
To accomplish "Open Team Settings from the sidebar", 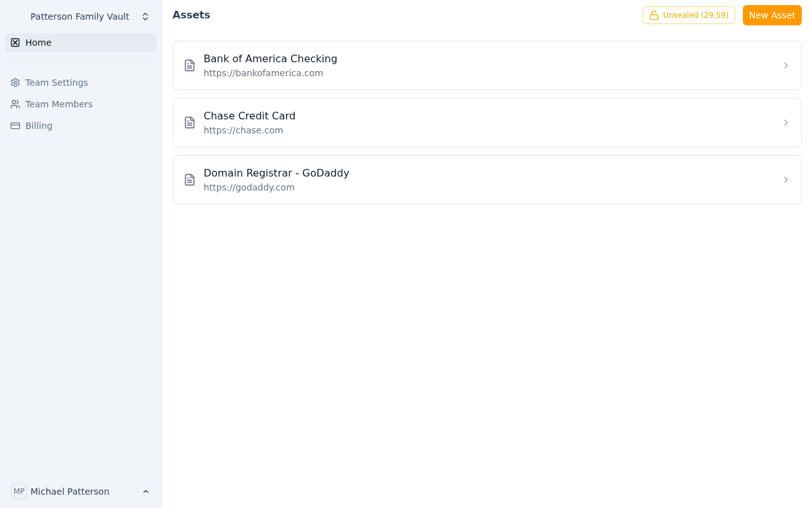I will (56, 83).
